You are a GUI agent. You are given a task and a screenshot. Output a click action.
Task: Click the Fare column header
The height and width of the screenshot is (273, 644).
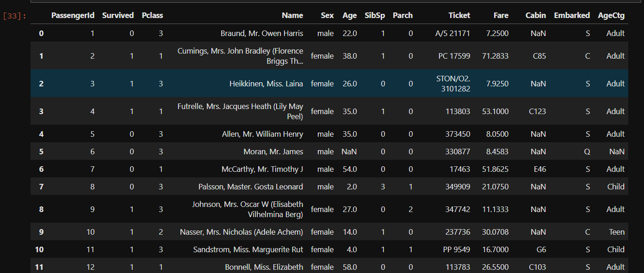click(501, 15)
